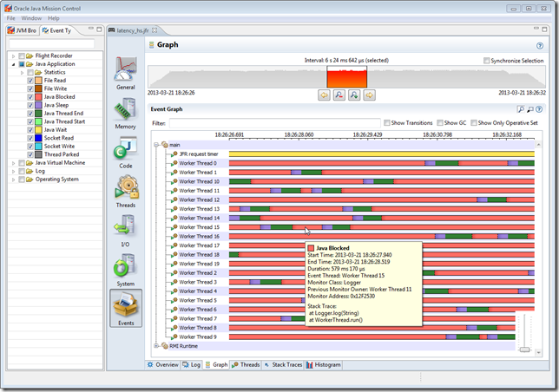Switch to the Histogram tab
The image size is (559, 392).
coord(324,364)
